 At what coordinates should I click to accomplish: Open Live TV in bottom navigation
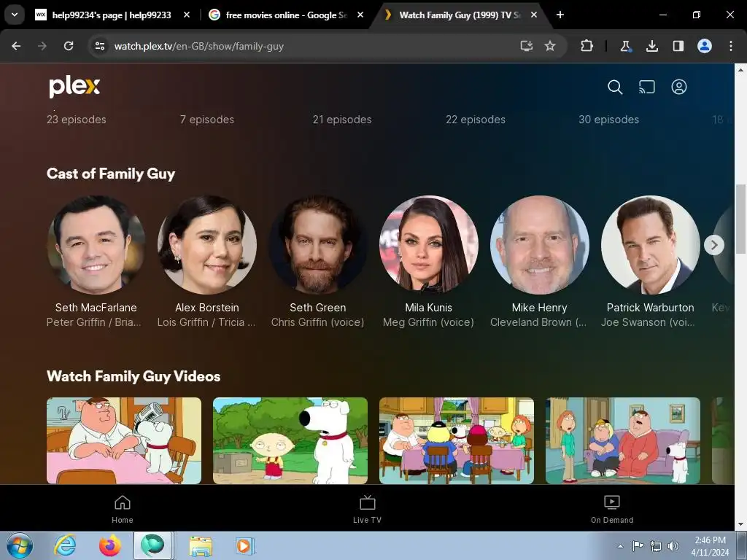tap(368, 509)
